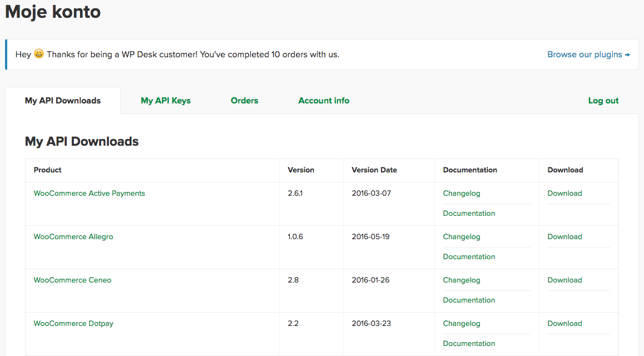Screen dimensions: 644x356
Task: Download WooCommerce Allegro
Action: pos(564,237)
